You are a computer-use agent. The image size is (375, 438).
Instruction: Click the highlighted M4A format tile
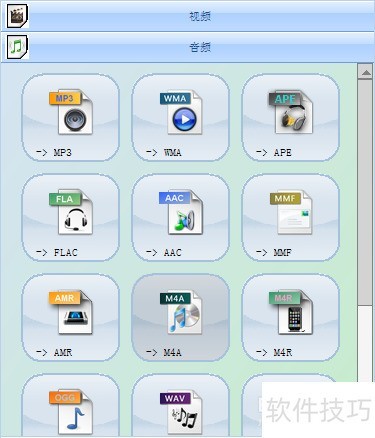coord(181,317)
